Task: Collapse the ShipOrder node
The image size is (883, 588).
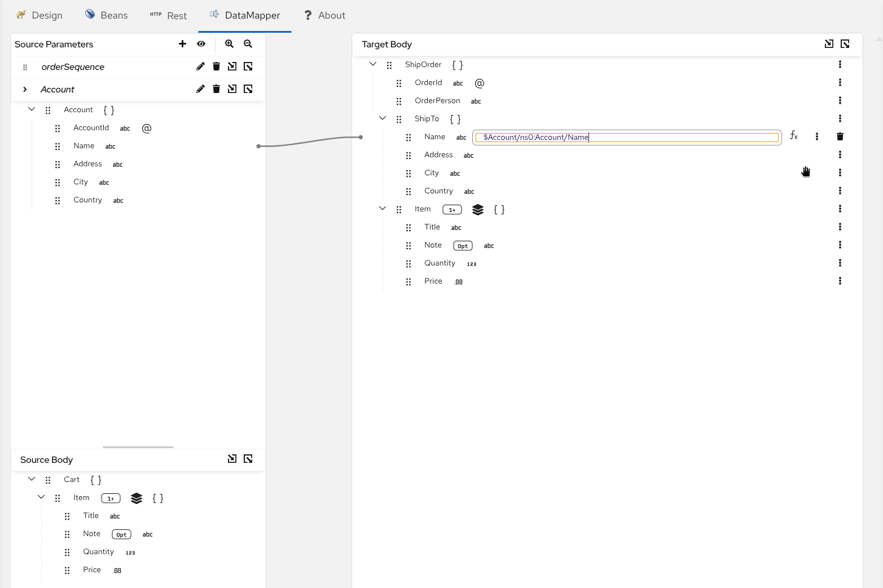Action: [x=373, y=64]
